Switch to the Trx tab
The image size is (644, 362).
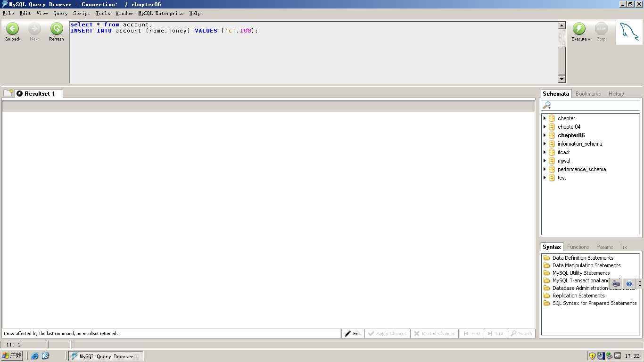[x=623, y=247]
